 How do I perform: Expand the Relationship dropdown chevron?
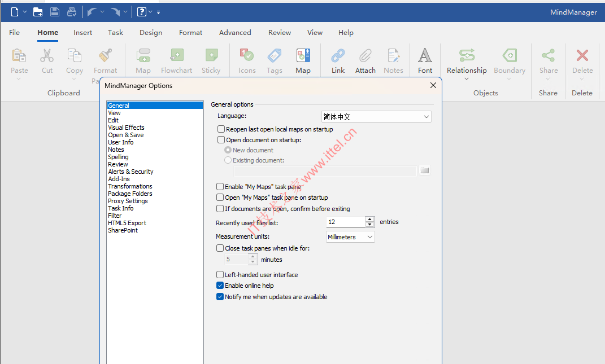pyautogui.click(x=467, y=79)
